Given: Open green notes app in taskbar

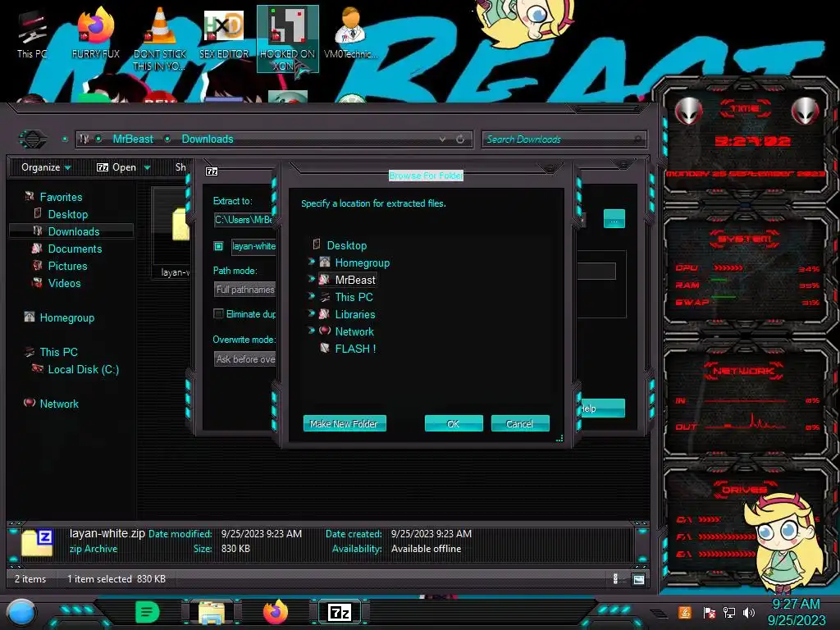Looking at the screenshot, I should click(148, 612).
